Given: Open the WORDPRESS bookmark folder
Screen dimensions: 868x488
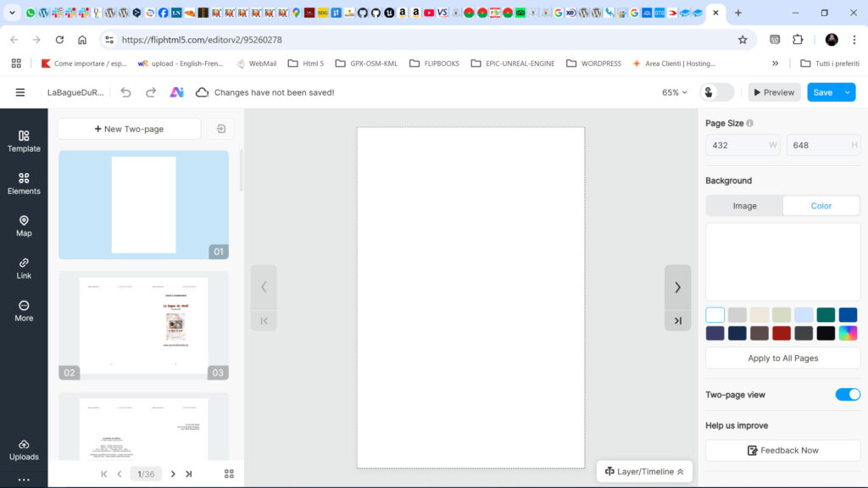Looking at the screenshot, I should click(593, 64).
